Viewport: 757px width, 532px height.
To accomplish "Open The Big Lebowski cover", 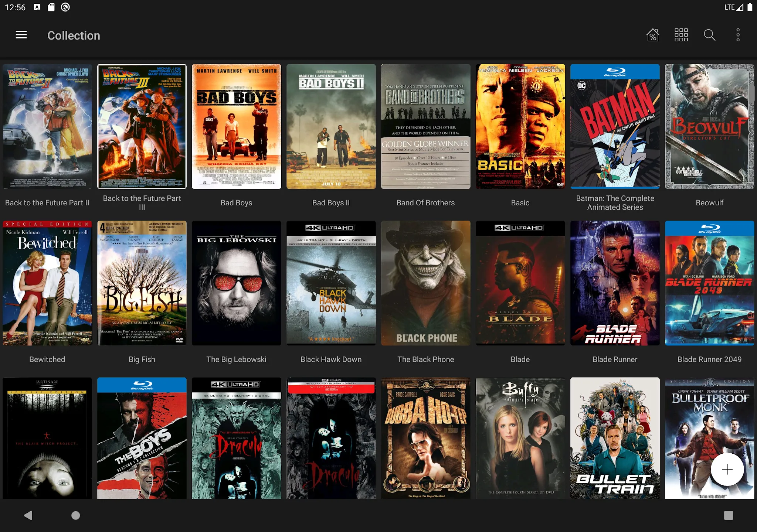I will coord(237,283).
